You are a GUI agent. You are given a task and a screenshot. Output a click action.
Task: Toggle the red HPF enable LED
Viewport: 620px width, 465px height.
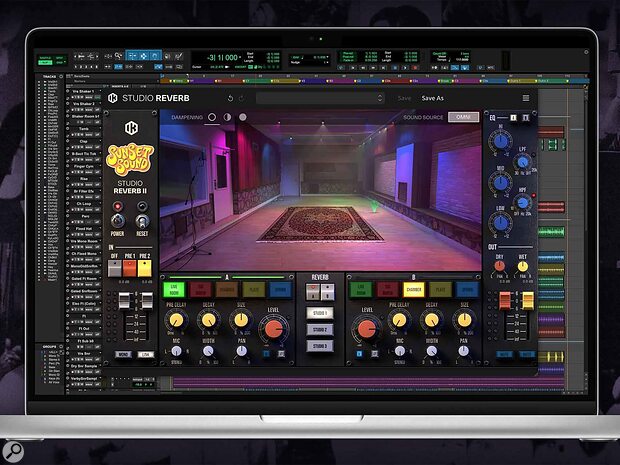tap(534, 195)
